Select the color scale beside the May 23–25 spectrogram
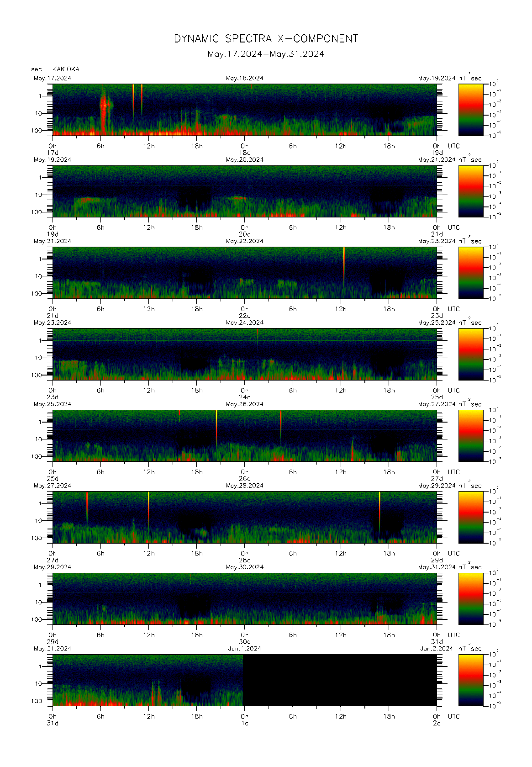 pyautogui.click(x=471, y=354)
